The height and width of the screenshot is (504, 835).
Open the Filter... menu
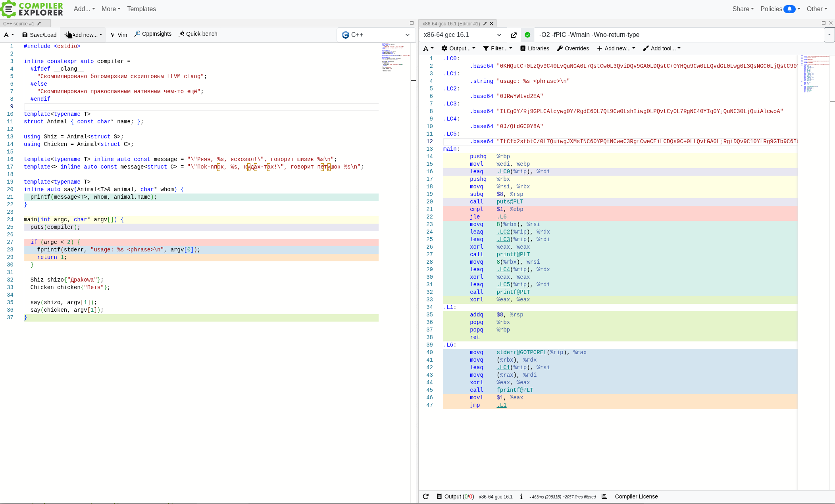pos(497,48)
